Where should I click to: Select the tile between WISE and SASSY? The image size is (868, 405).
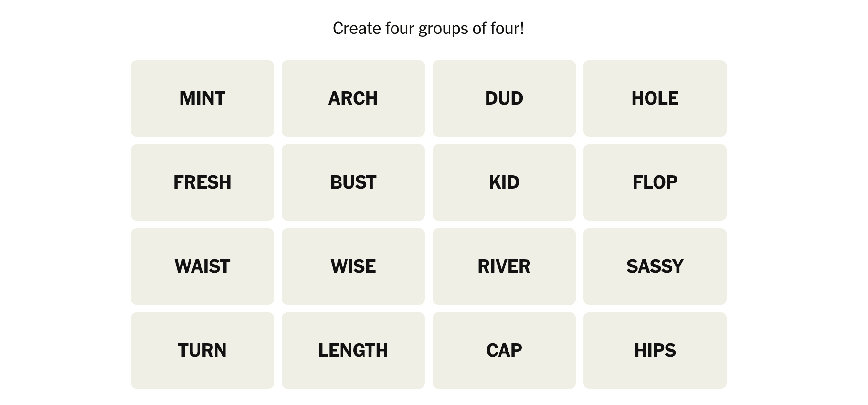[x=504, y=266]
